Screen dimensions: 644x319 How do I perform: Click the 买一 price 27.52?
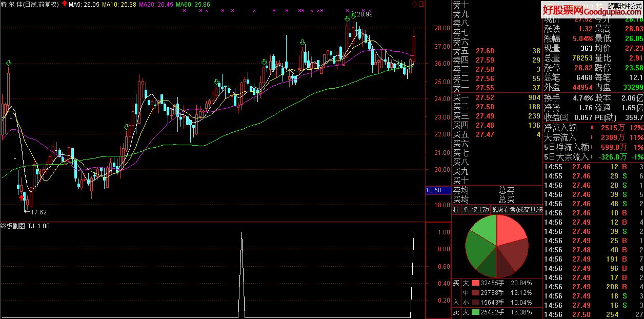point(485,97)
